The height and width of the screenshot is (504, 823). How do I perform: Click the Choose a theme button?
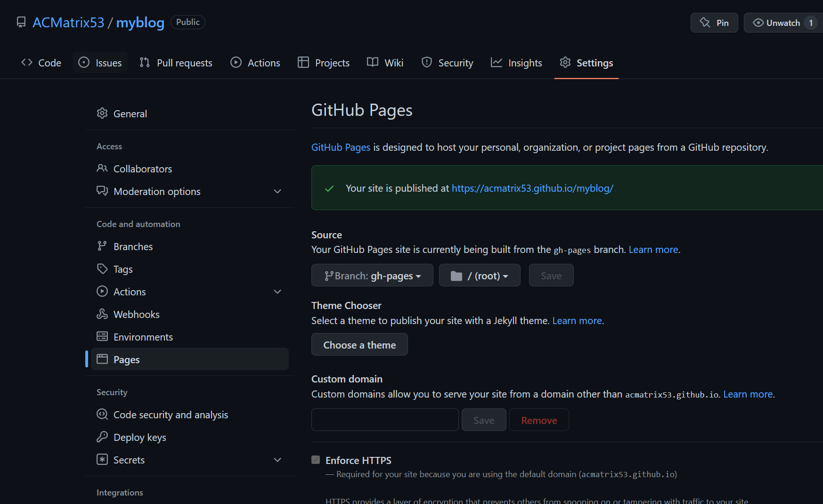coord(359,345)
